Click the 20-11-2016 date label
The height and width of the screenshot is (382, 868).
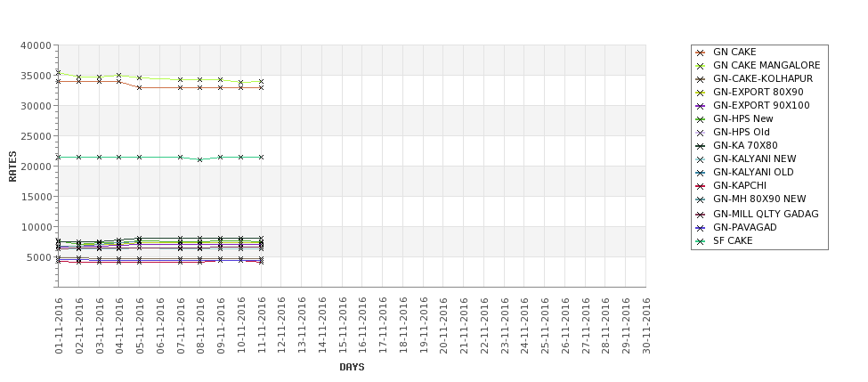(443, 326)
